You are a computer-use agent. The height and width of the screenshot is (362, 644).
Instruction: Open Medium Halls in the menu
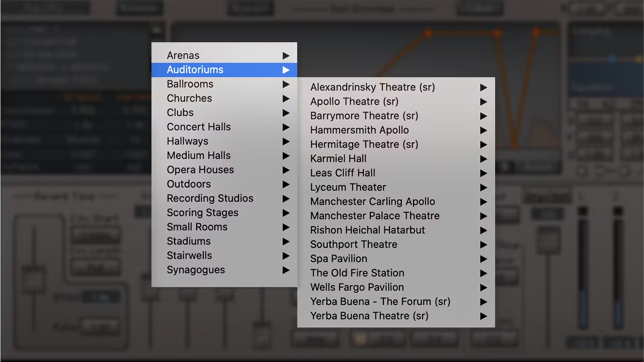pyautogui.click(x=224, y=155)
